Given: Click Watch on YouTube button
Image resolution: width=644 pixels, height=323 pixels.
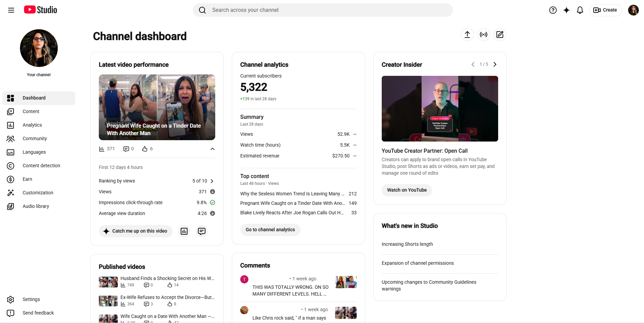Looking at the screenshot, I should tap(407, 190).
